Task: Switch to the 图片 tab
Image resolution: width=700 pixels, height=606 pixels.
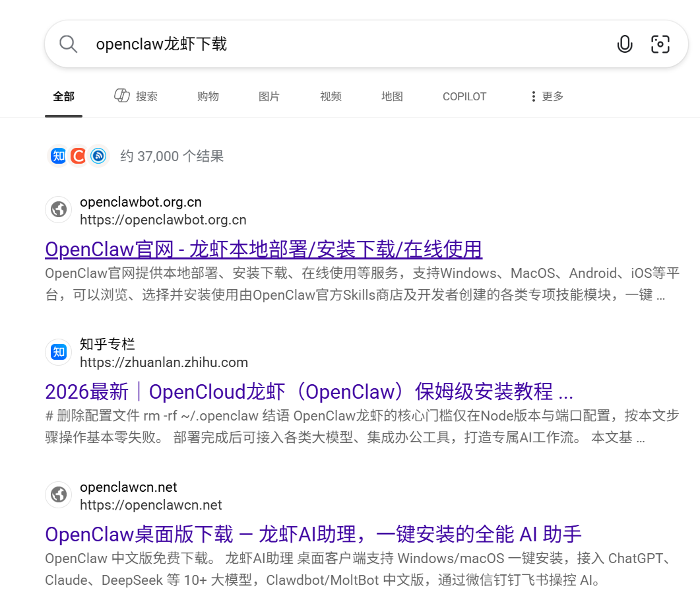Action: pos(269,96)
